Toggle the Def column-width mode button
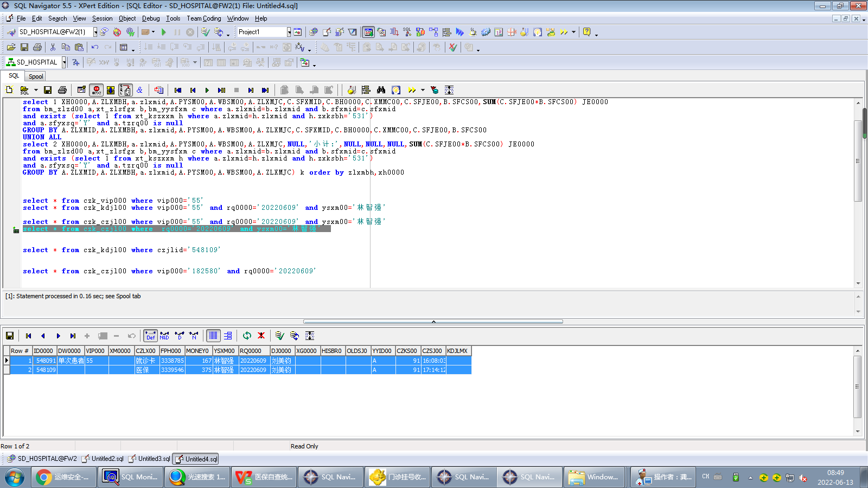This screenshot has width=868, height=488. [x=150, y=336]
